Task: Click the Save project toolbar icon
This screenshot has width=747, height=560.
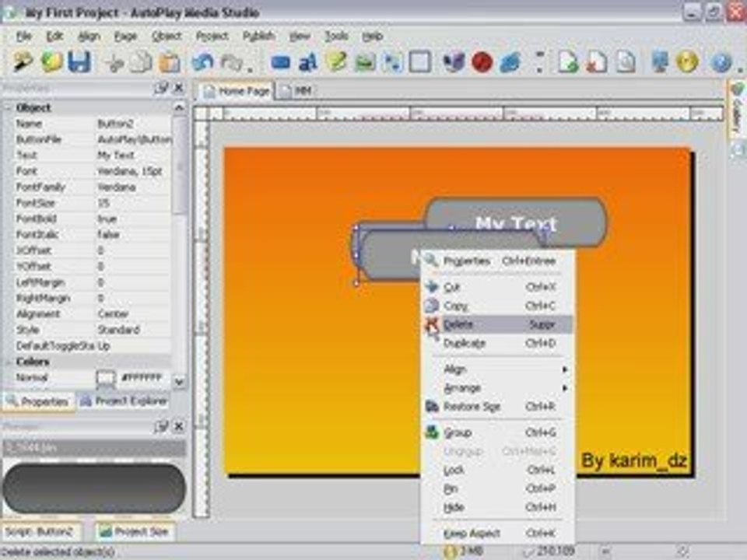Action: [79, 62]
